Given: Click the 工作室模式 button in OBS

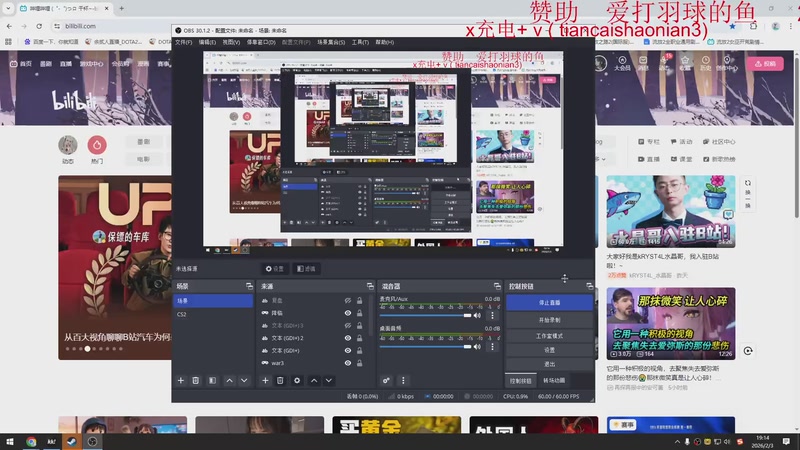Looking at the screenshot, I should tap(549, 336).
